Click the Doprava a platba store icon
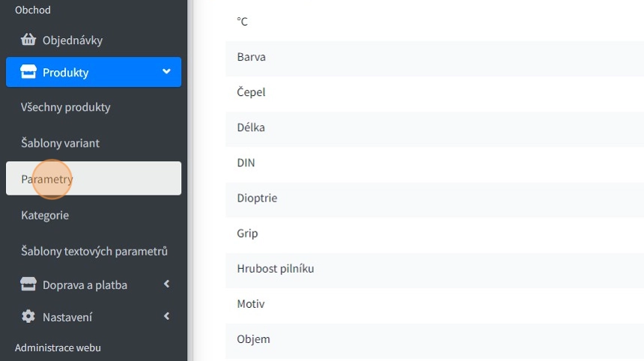The width and height of the screenshot is (644, 361). pyautogui.click(x=28, y=285)
